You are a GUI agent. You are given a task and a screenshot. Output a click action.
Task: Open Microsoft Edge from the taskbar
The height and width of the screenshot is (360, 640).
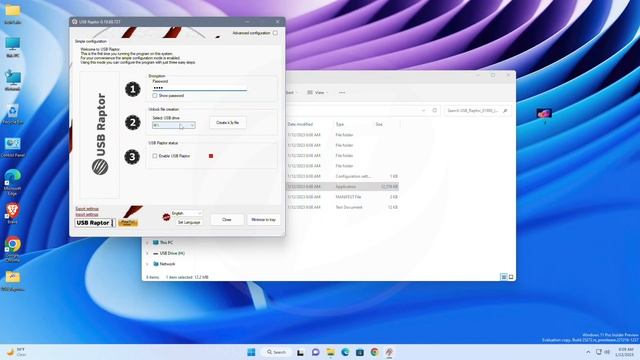coord(345,352)
